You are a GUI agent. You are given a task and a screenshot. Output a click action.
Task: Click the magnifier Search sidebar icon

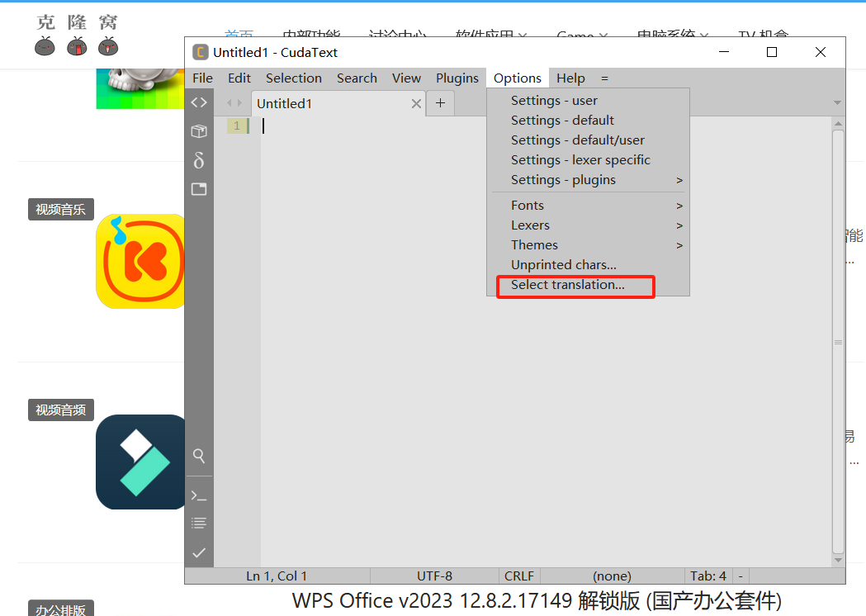(199, 456)
